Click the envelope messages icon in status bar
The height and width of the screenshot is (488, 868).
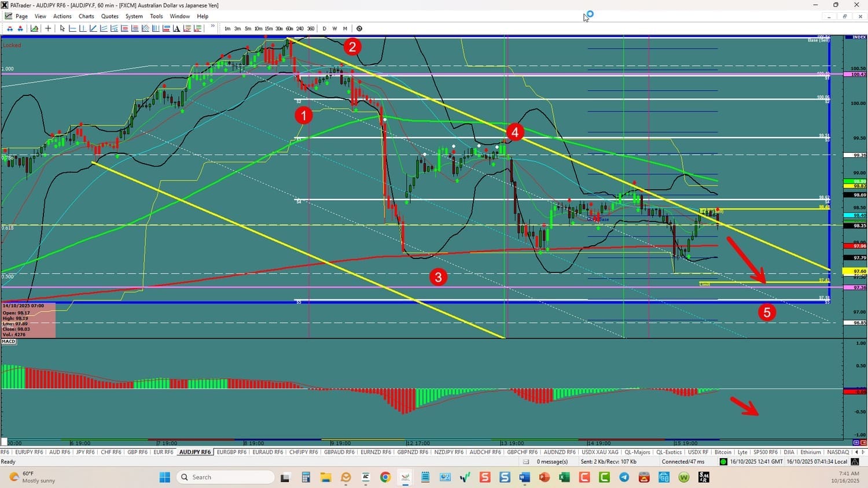(526, 462)
